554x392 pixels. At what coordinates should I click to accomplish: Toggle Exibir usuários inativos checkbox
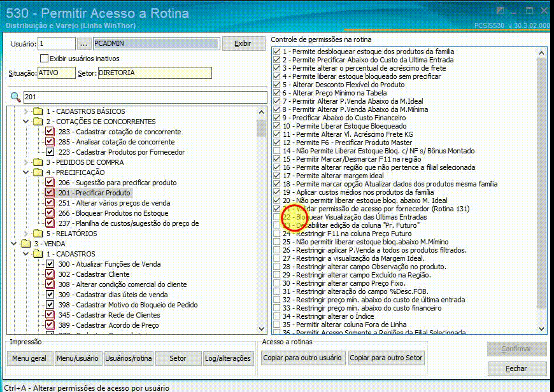point(44,59)
